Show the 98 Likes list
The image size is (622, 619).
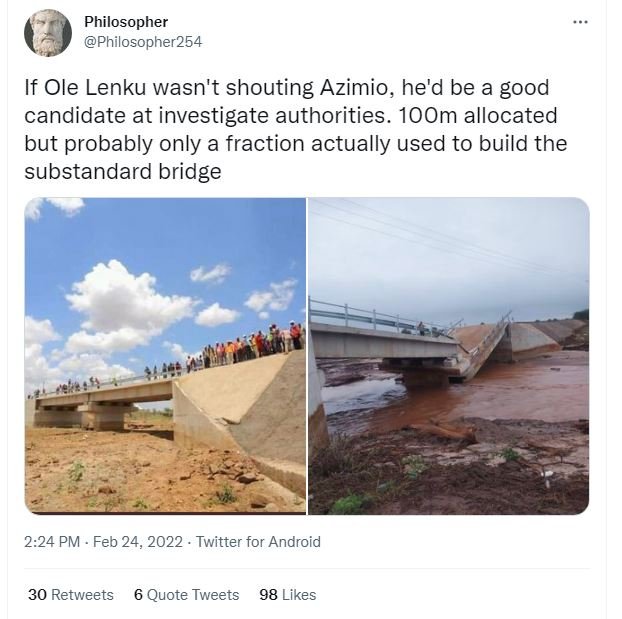pos(287,595)
